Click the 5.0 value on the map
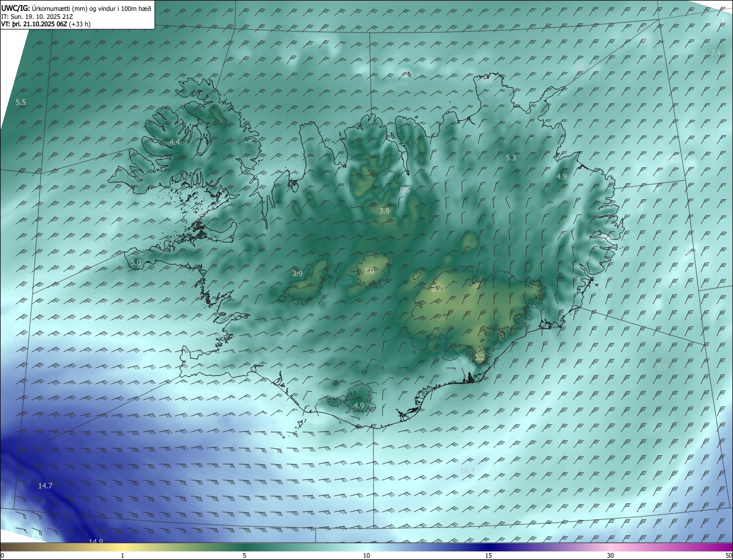 [x=136, y=263]
